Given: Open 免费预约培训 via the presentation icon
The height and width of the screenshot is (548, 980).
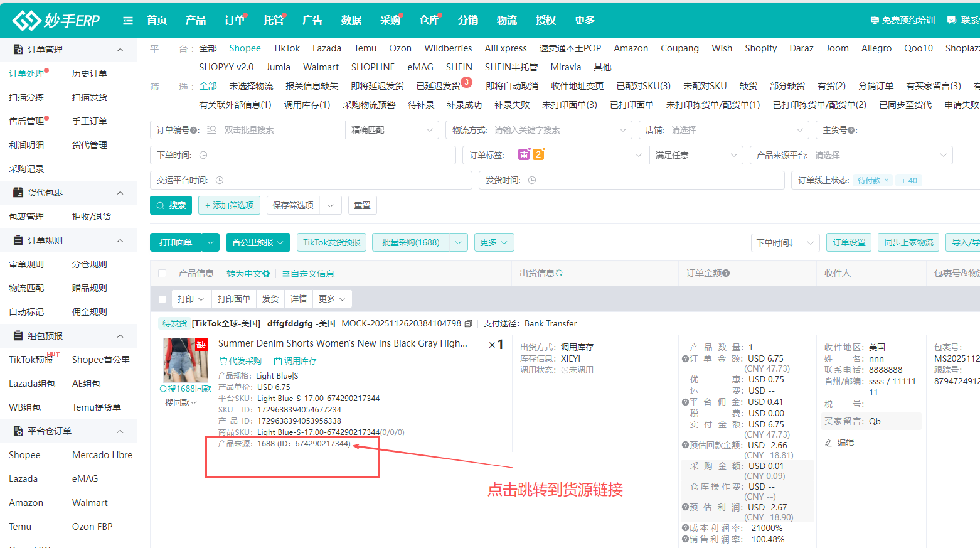Looking at the screenshot, I should pos(876,19).
